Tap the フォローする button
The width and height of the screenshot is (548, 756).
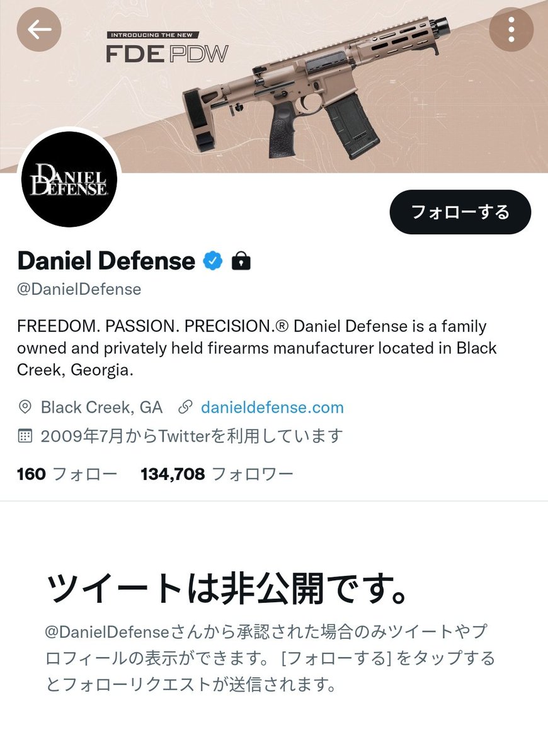(x=460, y=212)
